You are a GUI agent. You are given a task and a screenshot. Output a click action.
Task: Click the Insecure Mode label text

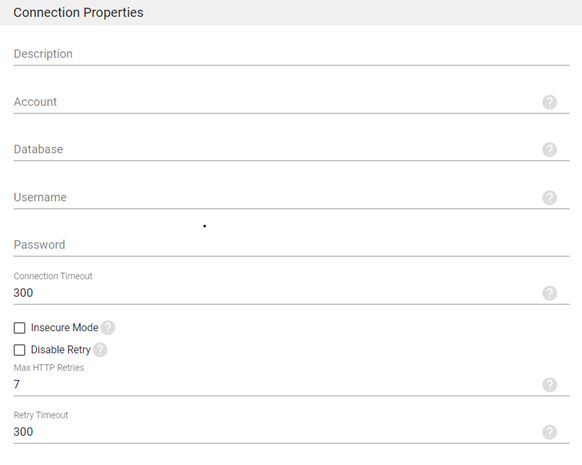(x=64, y=328)
